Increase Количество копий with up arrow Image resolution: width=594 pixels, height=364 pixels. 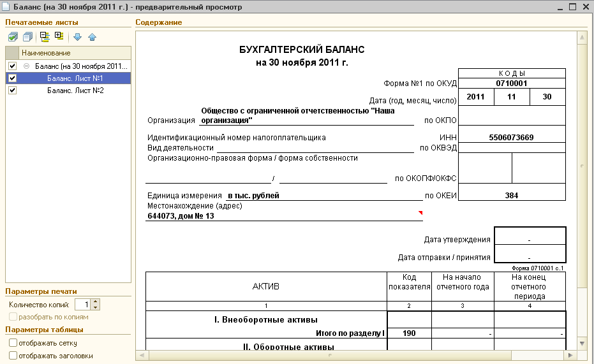96,302
